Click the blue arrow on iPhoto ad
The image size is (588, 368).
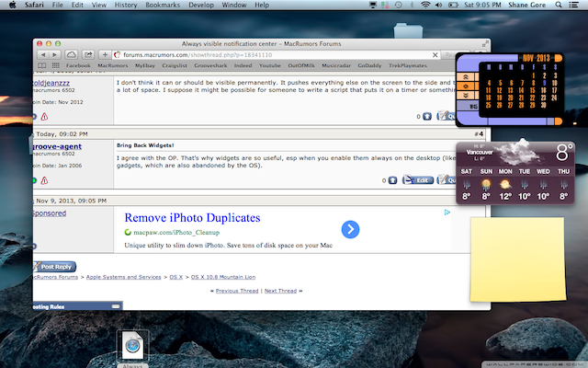pyautogui.click(x=350, y=229)
